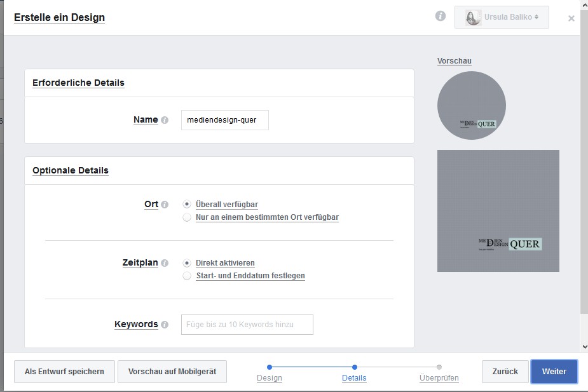
Task: Go to the Design step
Action: 270,377
